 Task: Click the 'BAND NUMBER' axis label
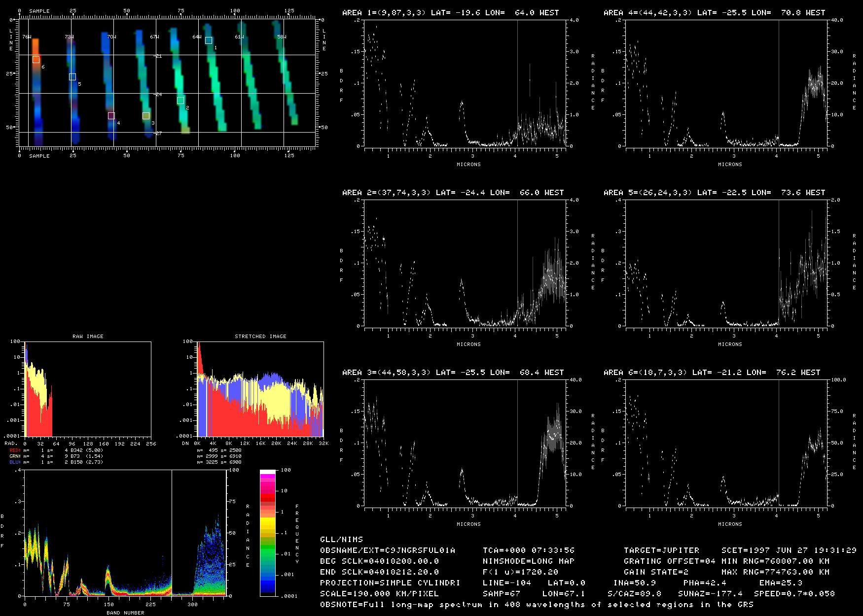tap(125, 613)
